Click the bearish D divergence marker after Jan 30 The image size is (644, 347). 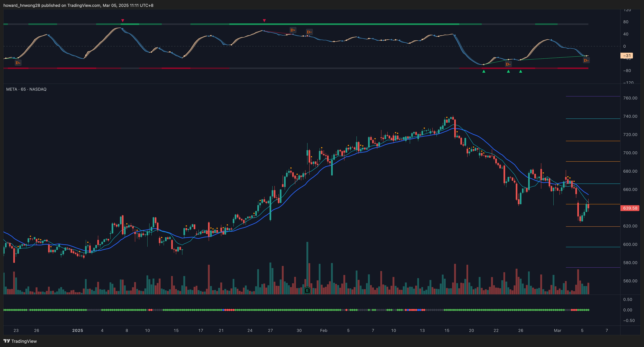309,32
